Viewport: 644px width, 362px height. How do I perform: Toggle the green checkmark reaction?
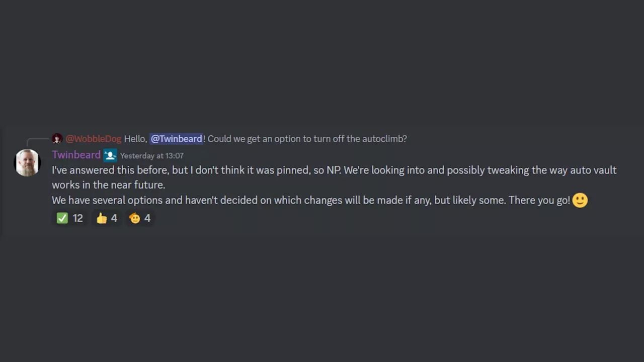tap(69, 218)
